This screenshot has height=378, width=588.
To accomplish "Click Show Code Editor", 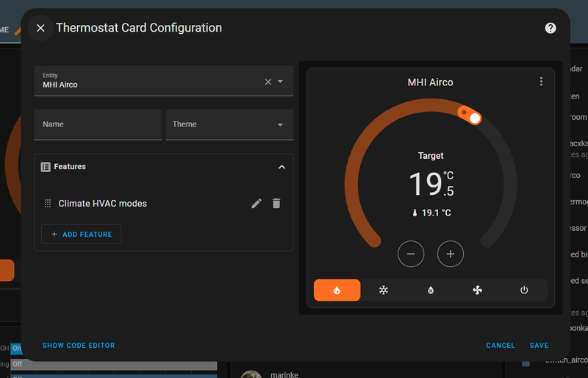I will click(x=79, y=346).
